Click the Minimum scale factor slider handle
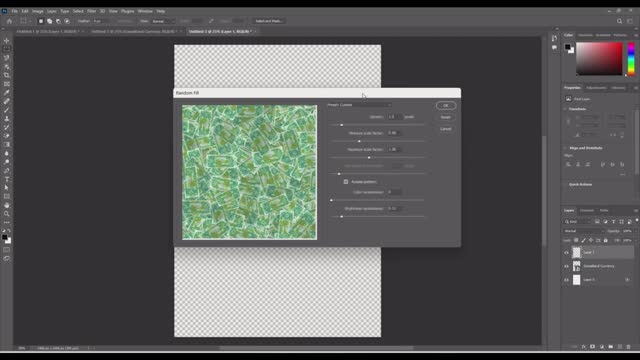640x360 pixels. point(359,141)
